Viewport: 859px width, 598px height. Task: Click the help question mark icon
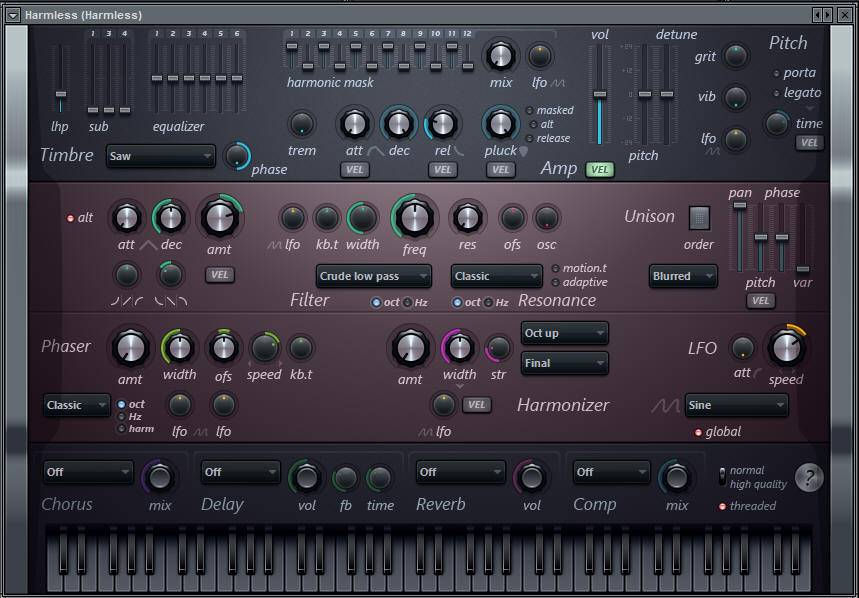click(x=809, y=478)
